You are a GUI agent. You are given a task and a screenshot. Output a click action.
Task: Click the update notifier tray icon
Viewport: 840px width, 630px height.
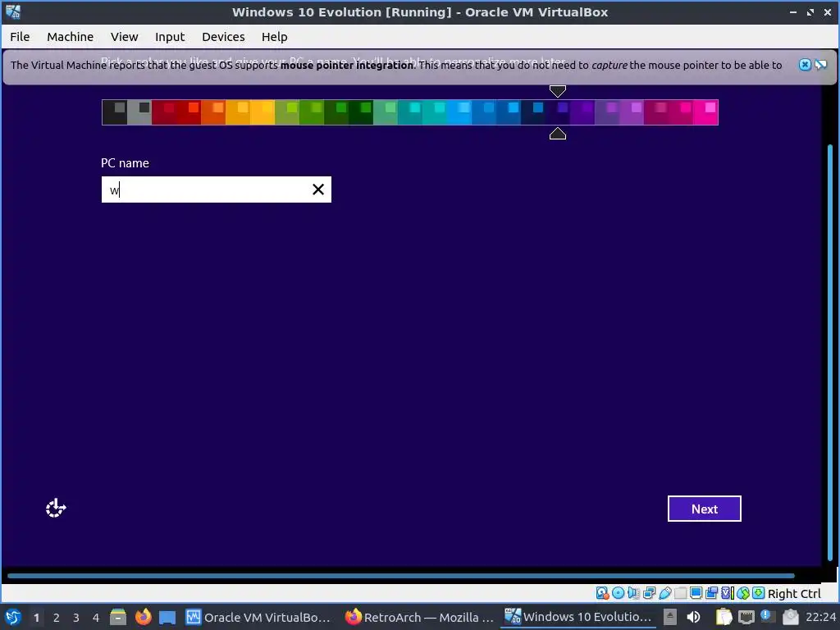point(768,616)
